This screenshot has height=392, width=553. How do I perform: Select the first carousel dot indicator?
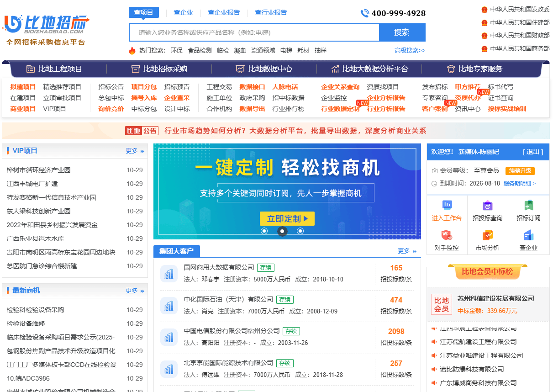point(264,231)
